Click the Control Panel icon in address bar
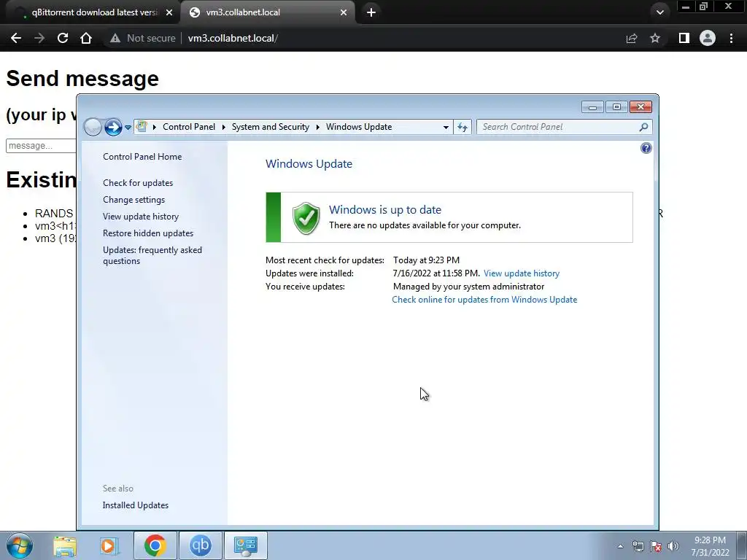The image size is (747, 560). 142,127
